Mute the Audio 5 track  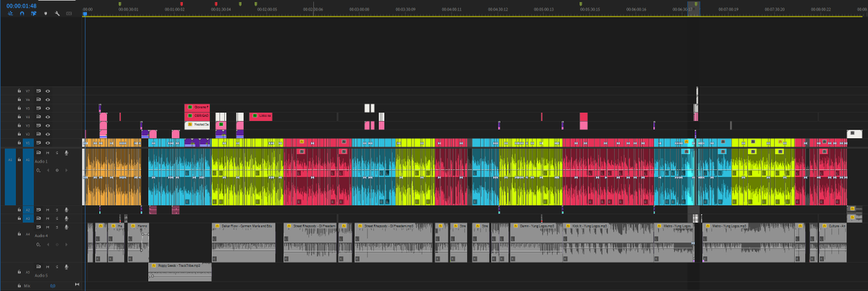pos(48,266)
